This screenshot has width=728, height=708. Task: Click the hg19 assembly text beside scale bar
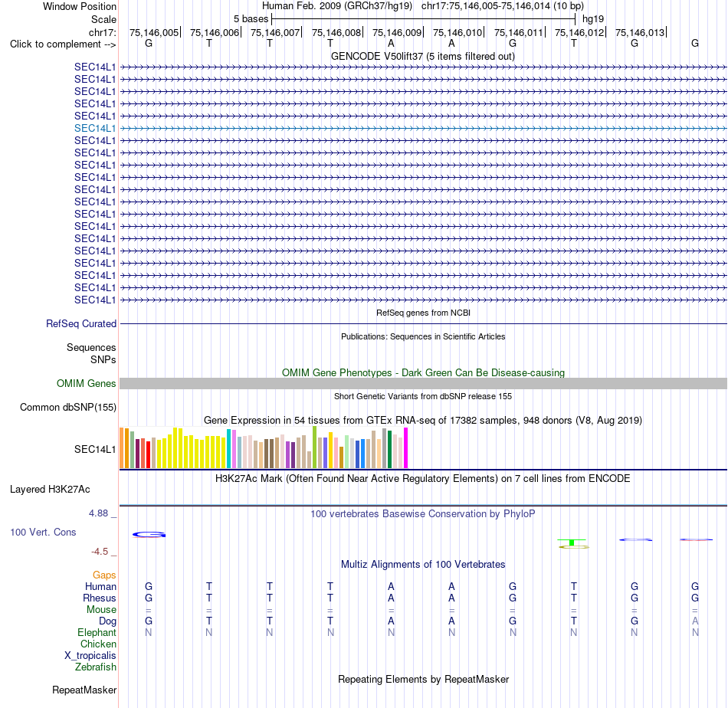pos(593,19)
